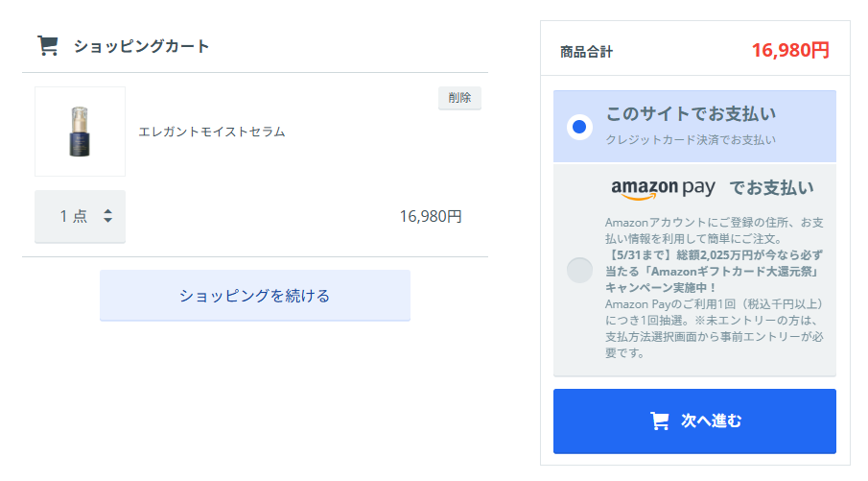
Task: Click ショッピングを続ける button
Action: (254, 296)
